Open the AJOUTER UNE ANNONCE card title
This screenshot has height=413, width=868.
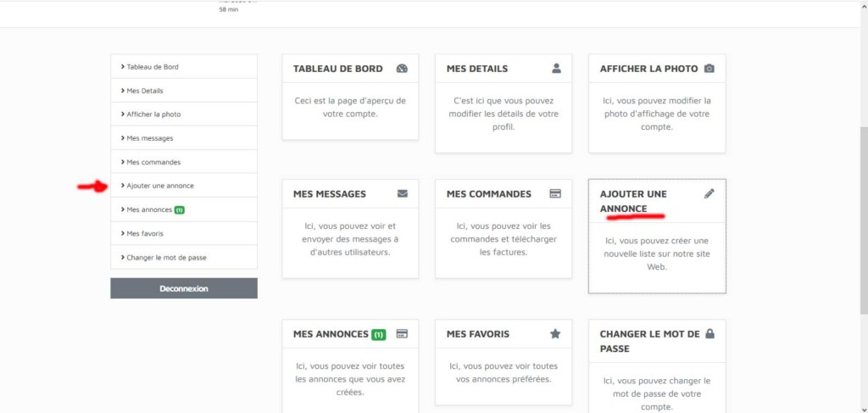(x=633, y=201)
